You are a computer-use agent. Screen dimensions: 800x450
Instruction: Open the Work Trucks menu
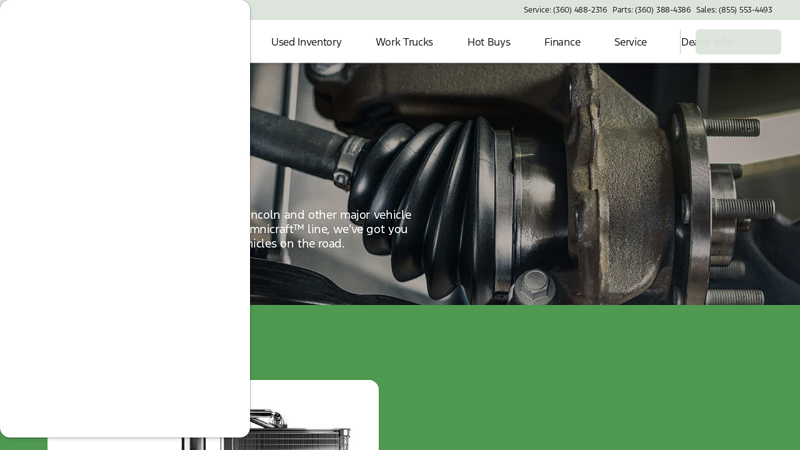(x=404, y=42)
